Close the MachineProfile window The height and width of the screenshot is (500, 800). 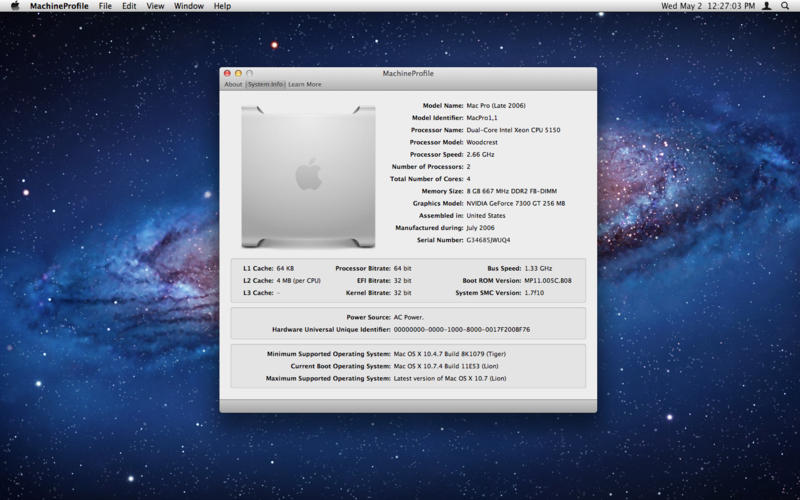pyautogui.click(x=227, y=73)
